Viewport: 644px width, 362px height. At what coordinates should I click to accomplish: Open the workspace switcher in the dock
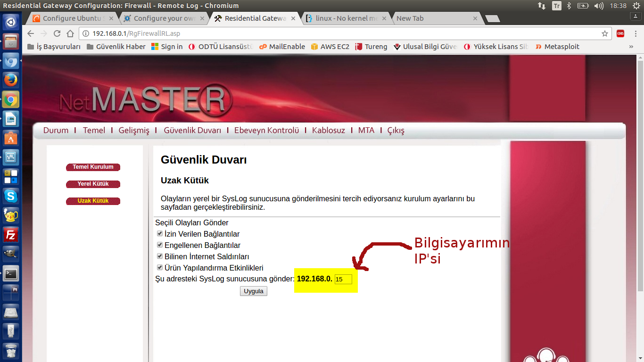coord(11,292)
